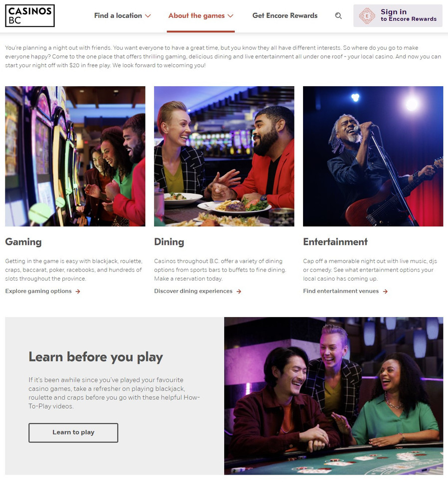The image size is (448, 484).
Task: Open the About the games menu
Action: 200,16
